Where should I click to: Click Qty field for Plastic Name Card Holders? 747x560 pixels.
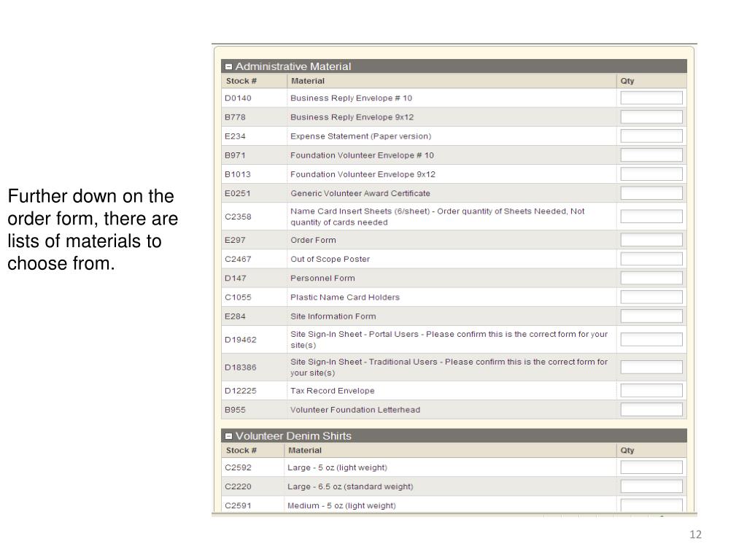click(x=651, y=297)
